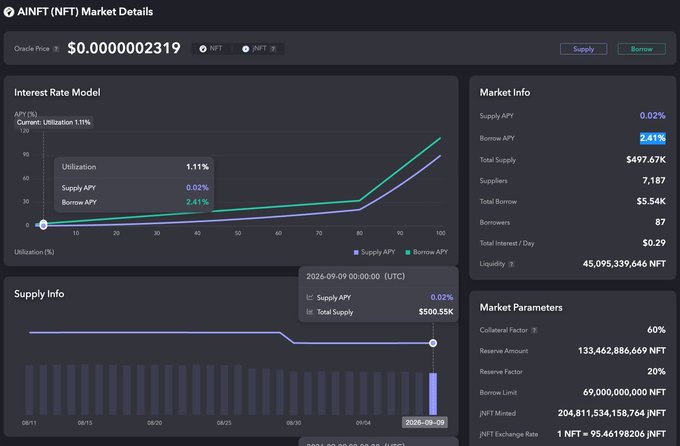This screenshot has width=680, height=446.
Task: Click the Borrow Limit 69,000,000,000 NFT value
Action: (x=624, y=392)
